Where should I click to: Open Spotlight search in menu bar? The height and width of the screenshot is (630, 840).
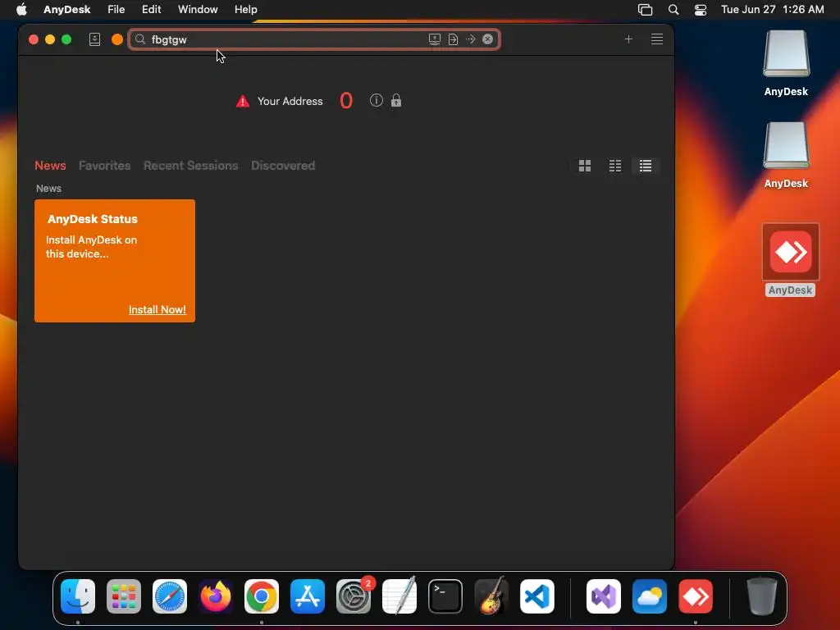(x=673, y=10)
